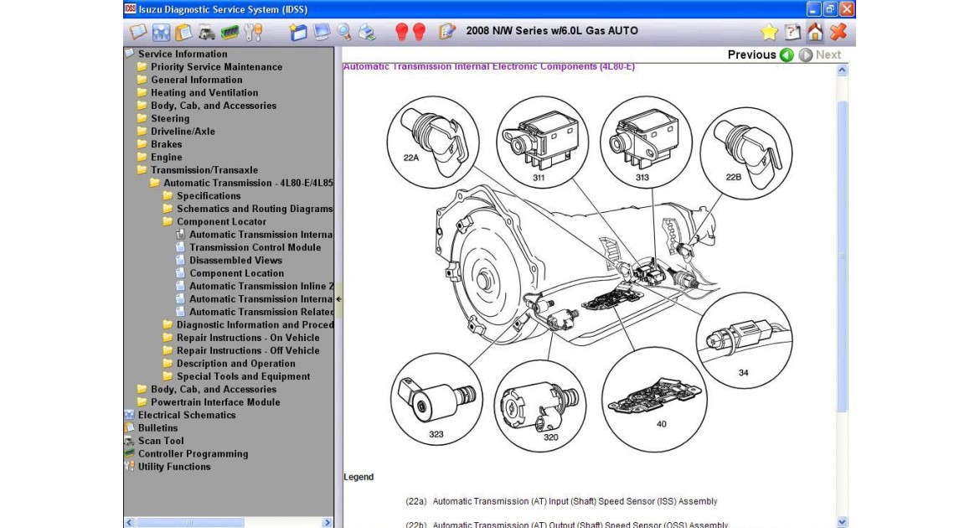This screenshot has width=980, height=528.
Task: Click the notepad with pencil icon
Action: pyautogui.click(x=447, y=31)
